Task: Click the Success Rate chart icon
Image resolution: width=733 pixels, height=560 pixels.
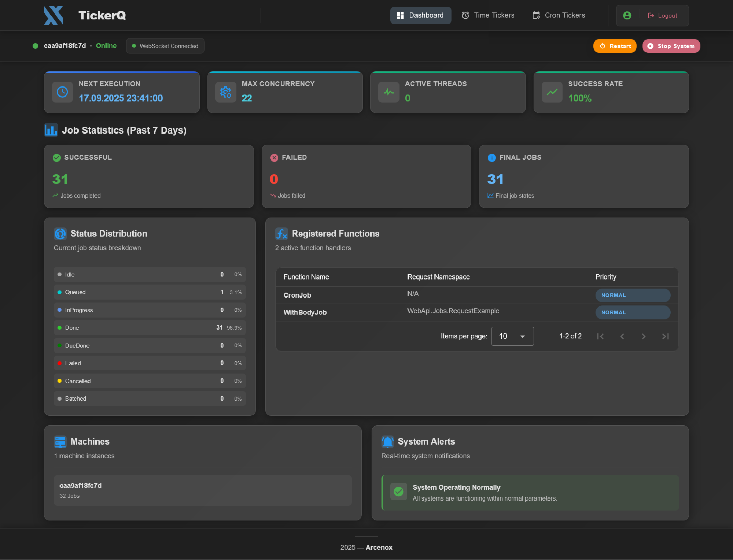Action: (552, 92)
